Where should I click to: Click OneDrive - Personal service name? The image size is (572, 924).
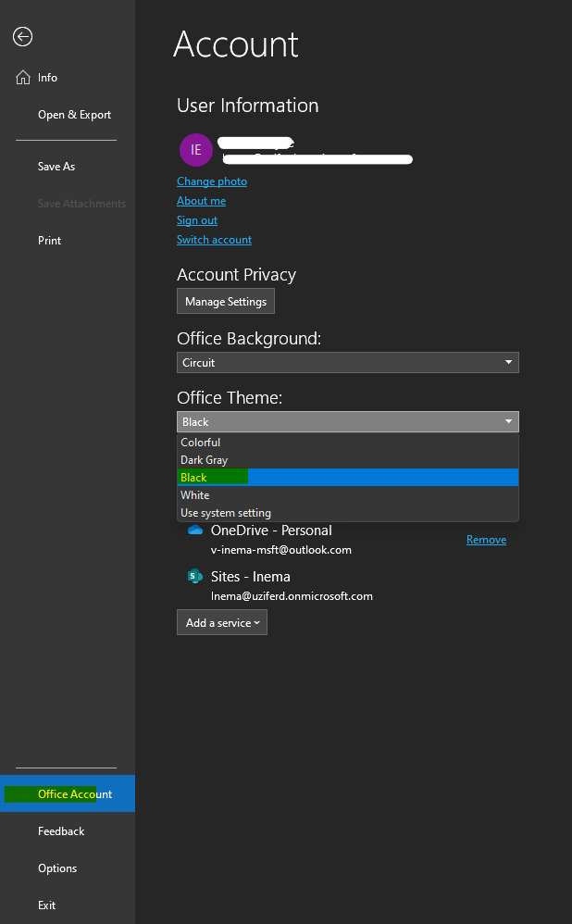coord(271,531)
